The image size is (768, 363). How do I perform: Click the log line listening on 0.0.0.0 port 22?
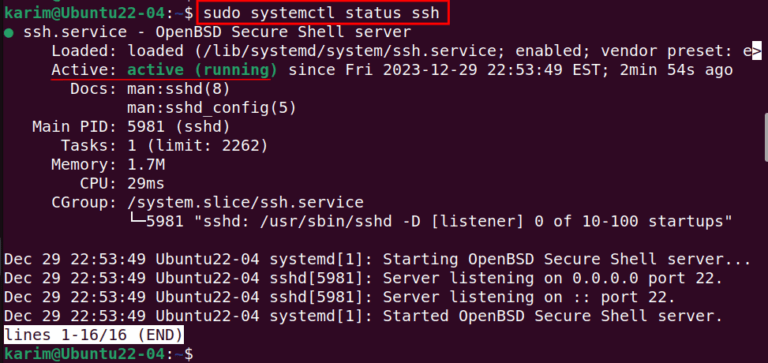pos(363,278)
